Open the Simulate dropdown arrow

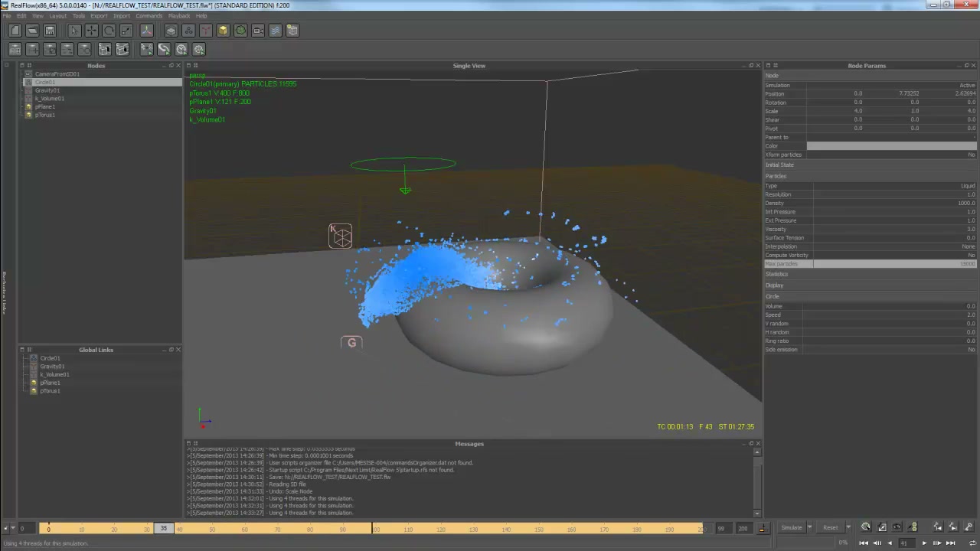809,527
